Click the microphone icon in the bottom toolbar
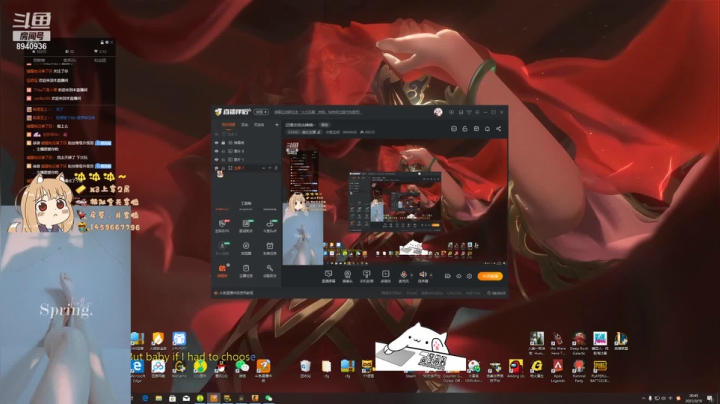The width and height of the screenshot is (720, 404). 403,276
